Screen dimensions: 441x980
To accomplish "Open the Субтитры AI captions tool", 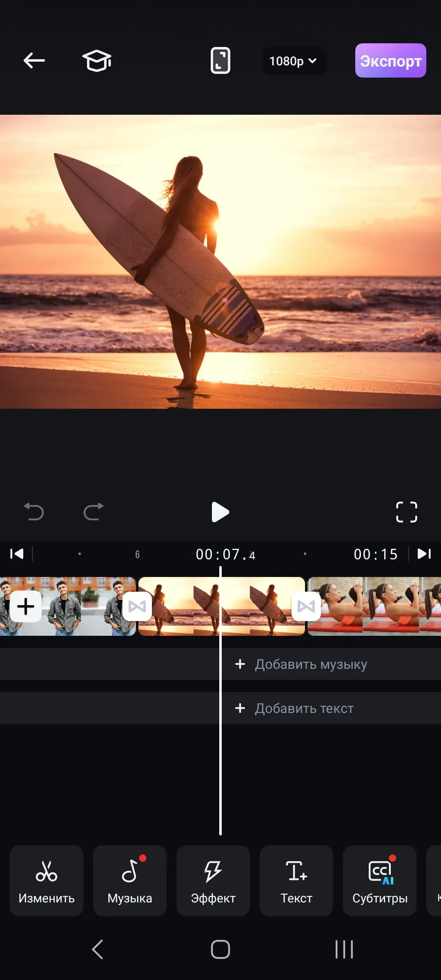I will (380, 880).
